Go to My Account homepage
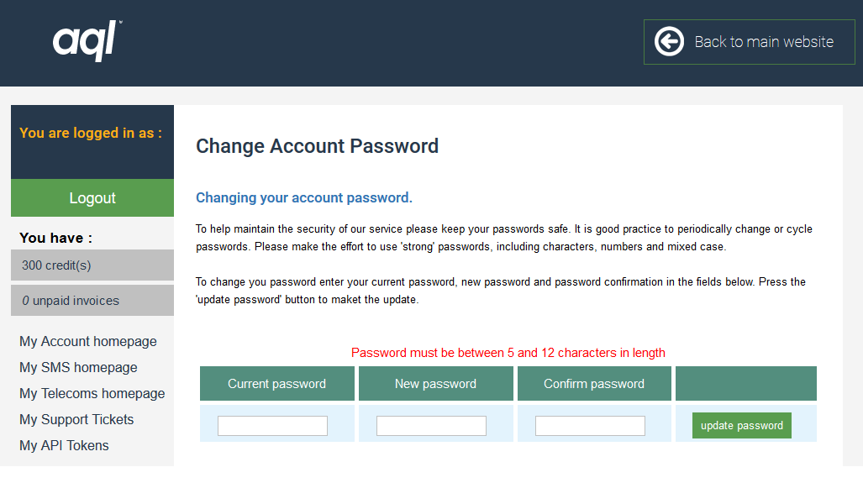 pos(88,341)
